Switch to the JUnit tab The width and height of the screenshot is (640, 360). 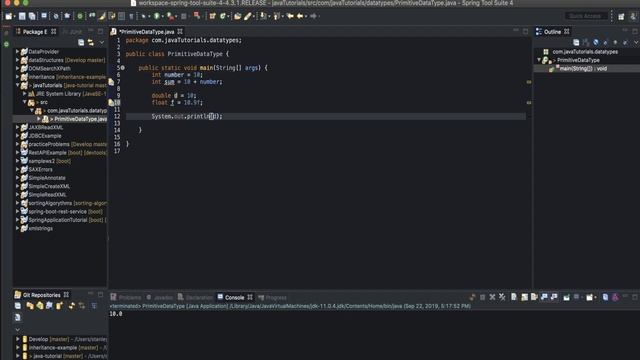73,32
